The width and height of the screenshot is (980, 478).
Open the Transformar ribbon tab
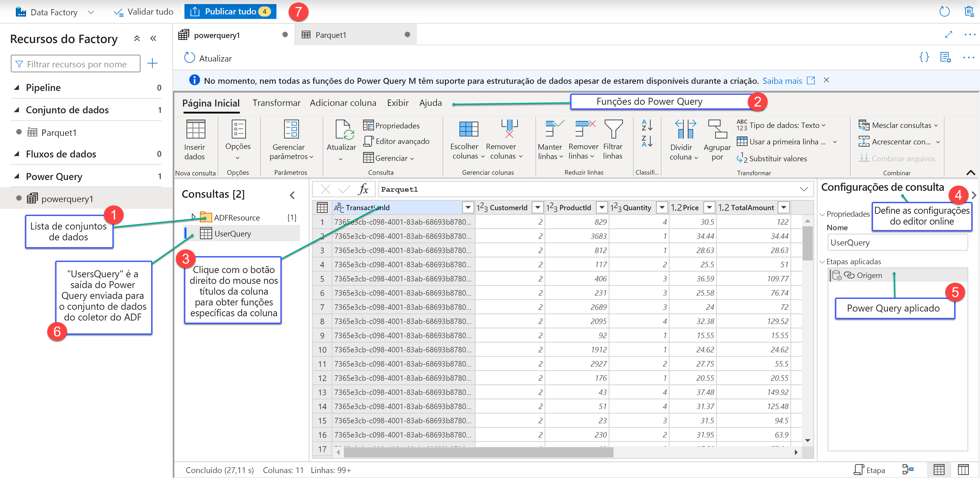(x=276, y=103)
